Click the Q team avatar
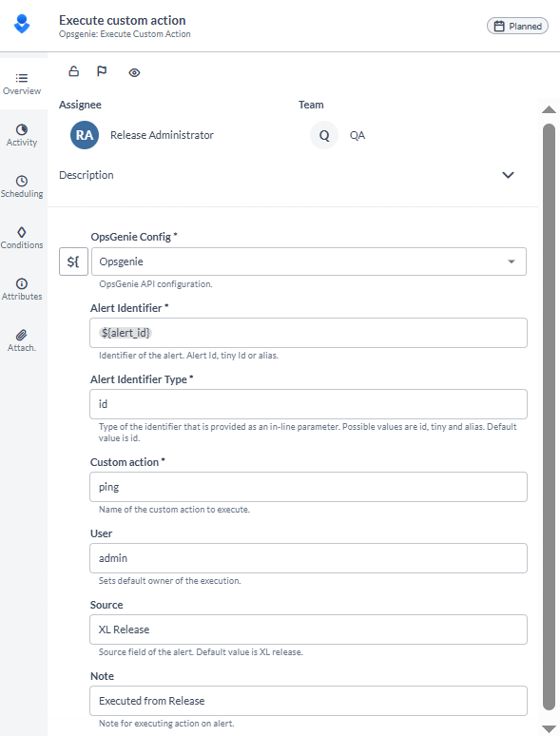 pyautogui.click(x=324, y=135)
